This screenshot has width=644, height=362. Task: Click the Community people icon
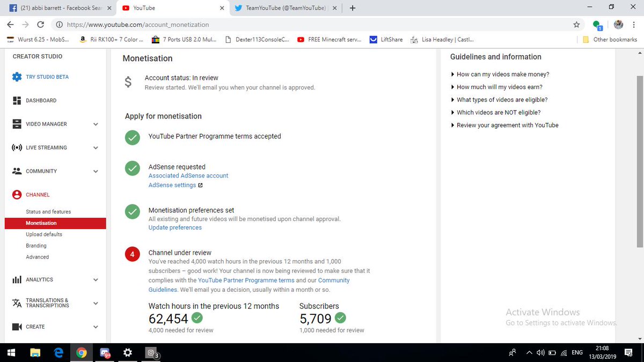pyautogui.click(x=17, y=171)
